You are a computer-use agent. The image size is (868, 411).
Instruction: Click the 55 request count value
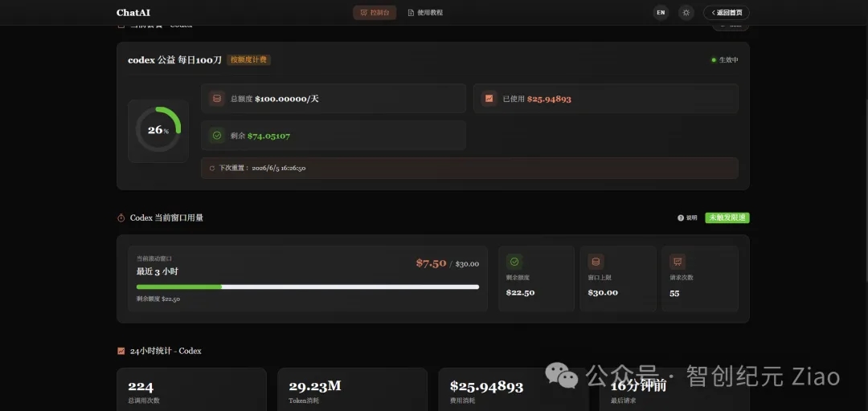point(674,293)
